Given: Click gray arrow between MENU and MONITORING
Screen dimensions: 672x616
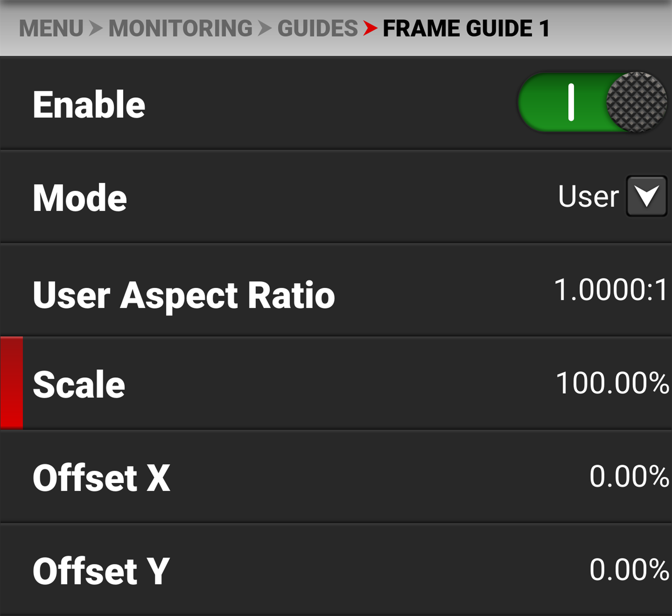Looking at the screenshot, I should point(95,29).
